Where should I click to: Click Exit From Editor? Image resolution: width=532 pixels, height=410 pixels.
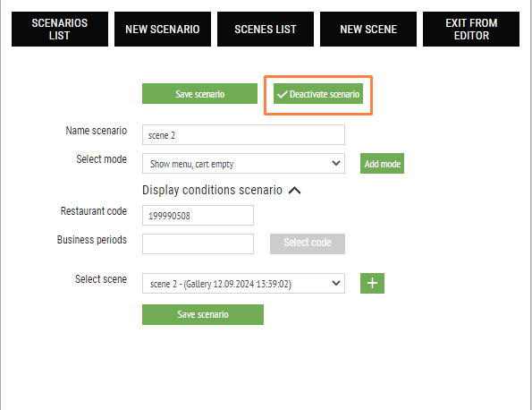(x=471, y=30)
